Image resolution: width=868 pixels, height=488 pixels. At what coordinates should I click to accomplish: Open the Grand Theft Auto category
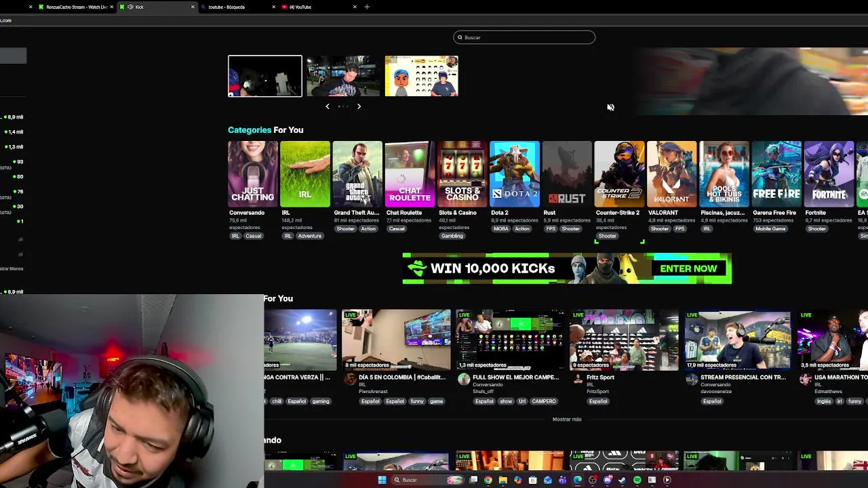(357, 174)
